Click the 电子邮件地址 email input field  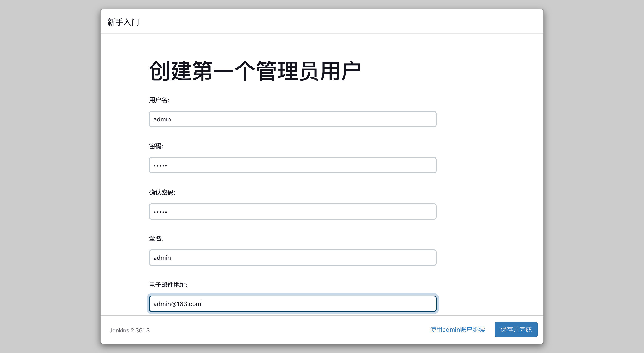(x=292, y=304)
